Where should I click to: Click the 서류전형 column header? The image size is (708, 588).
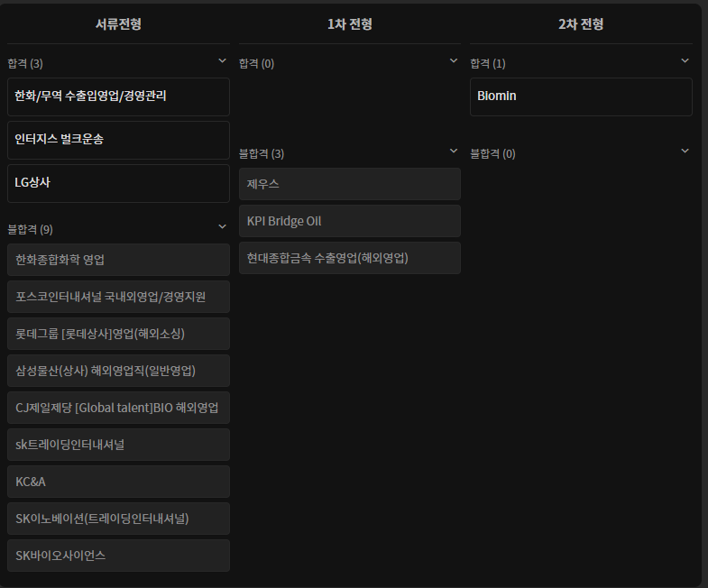click(x=118, y=24)
